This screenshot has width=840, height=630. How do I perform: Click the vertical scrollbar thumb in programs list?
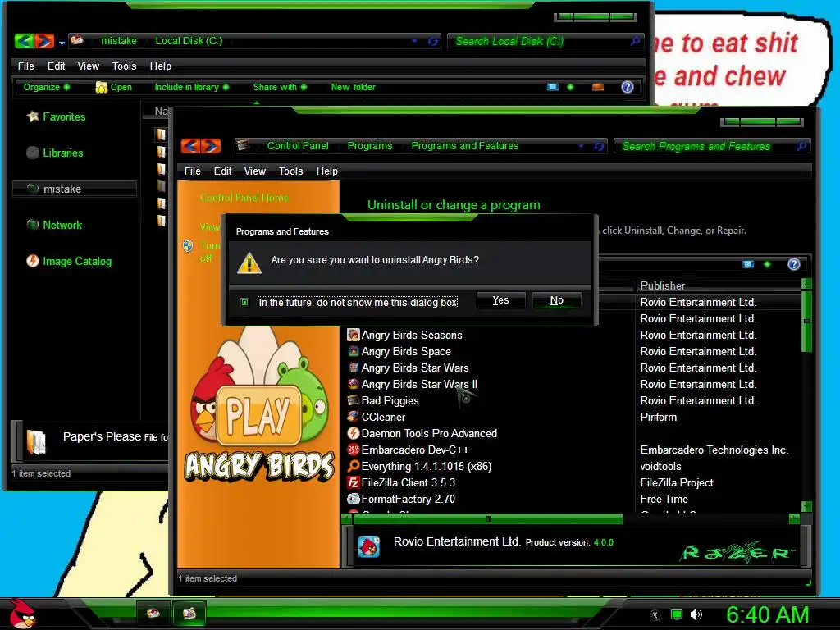point(806,322)
